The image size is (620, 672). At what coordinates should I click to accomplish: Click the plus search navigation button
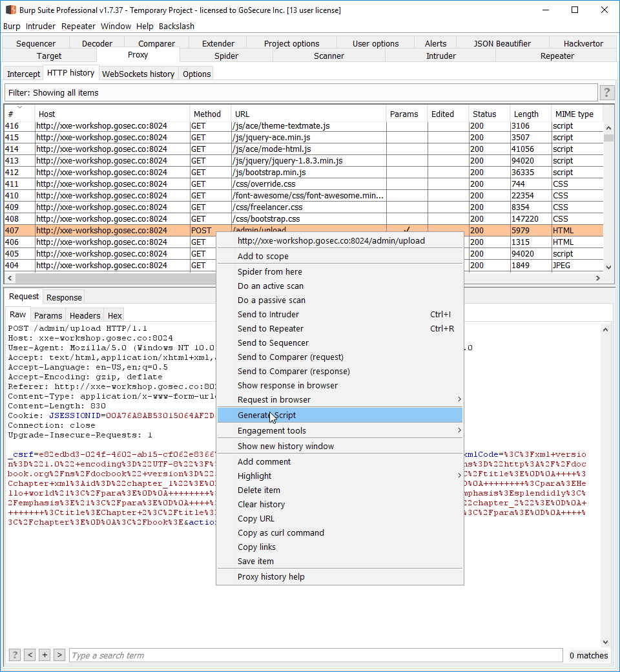pyautogui.click(x=45, y=655)
